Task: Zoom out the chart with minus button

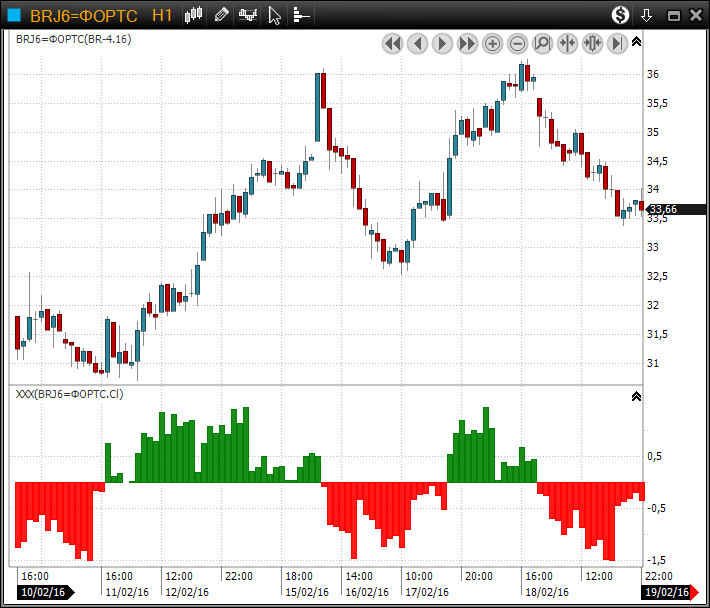Action: click(x=517, y=43)
